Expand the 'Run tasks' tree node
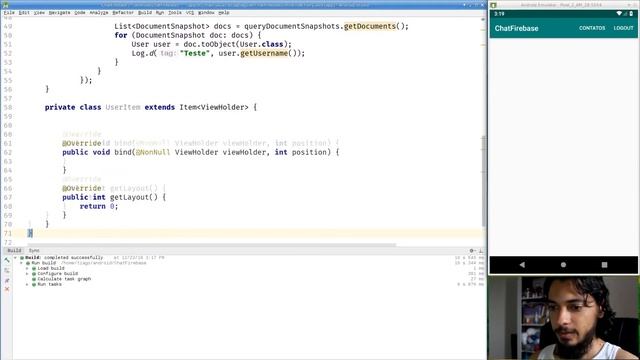This screenshot has height=360, width=640. [x=28, y=284]
